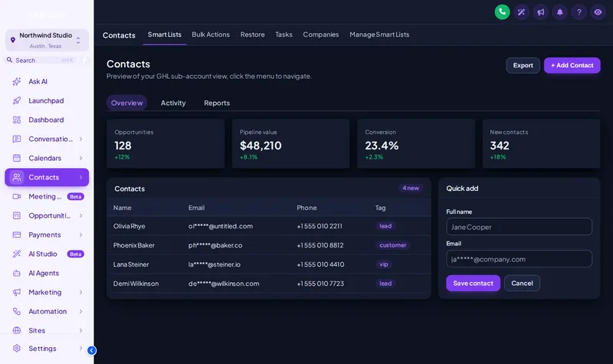Open the Bulk Actions tab
This screenshot has height=364, width=613.
[211, 34]
